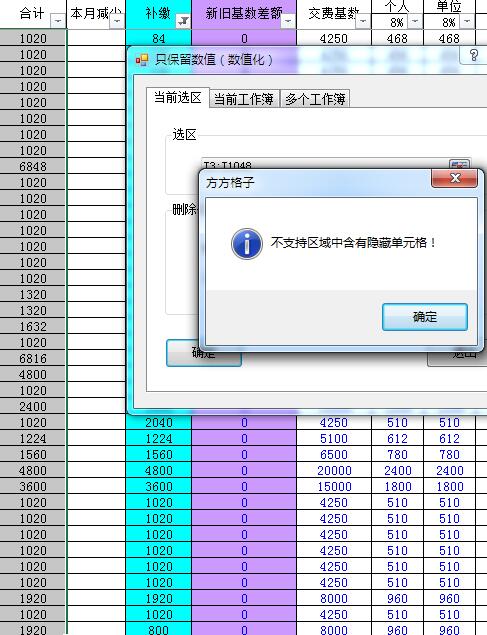
Task: Click the 合计 cell showing 6848
Action: point(33,166)
